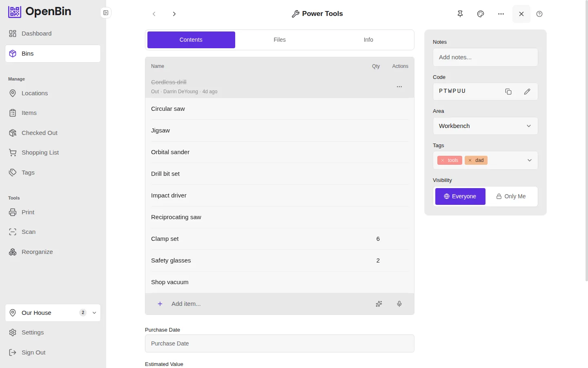Focus the Purchase Date field
Screen dimensions: 588x368
click(280, 343)
